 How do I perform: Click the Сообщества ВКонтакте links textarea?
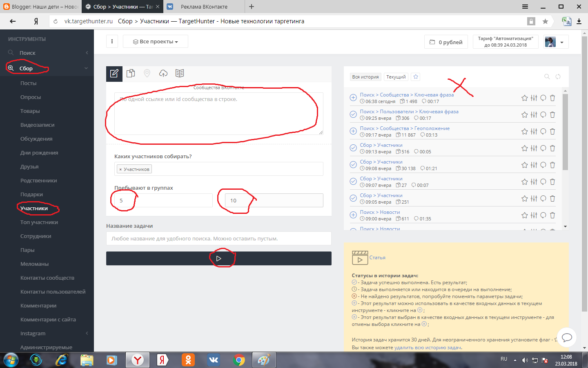pos(219,114)
